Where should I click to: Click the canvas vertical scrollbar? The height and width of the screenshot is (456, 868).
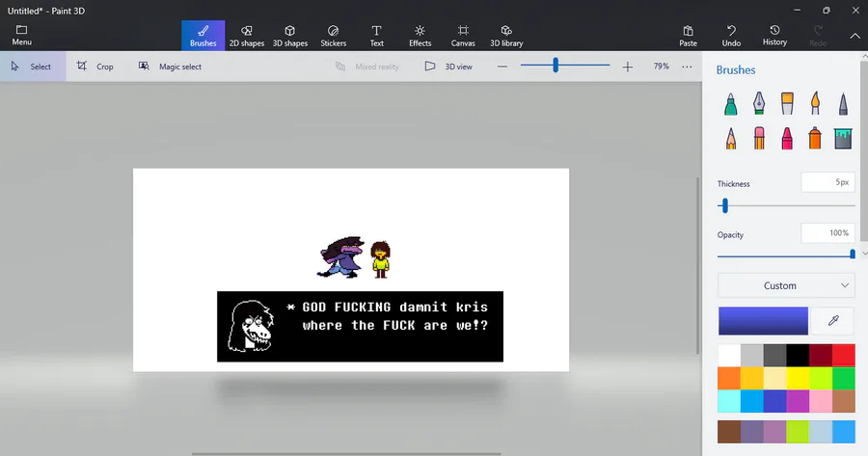click(x=697, y=266)
